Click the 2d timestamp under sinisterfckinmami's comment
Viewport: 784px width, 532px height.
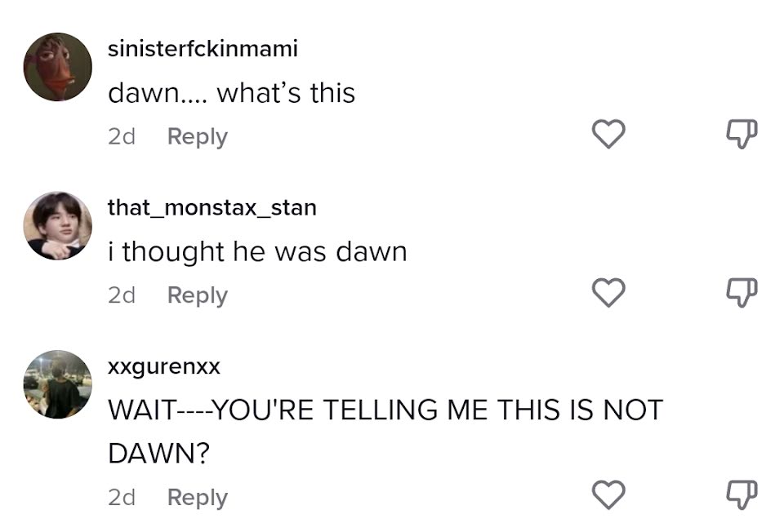click(121, 136)
